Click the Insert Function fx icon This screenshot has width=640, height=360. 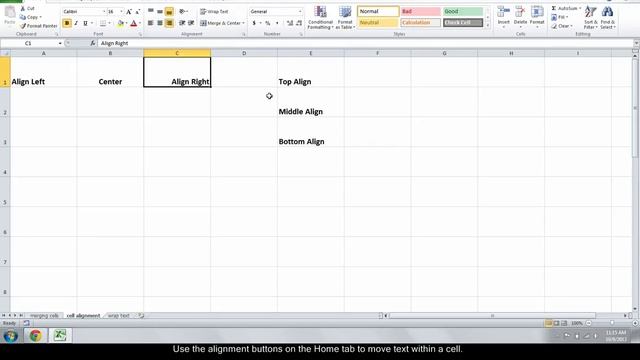click(93, 43)
